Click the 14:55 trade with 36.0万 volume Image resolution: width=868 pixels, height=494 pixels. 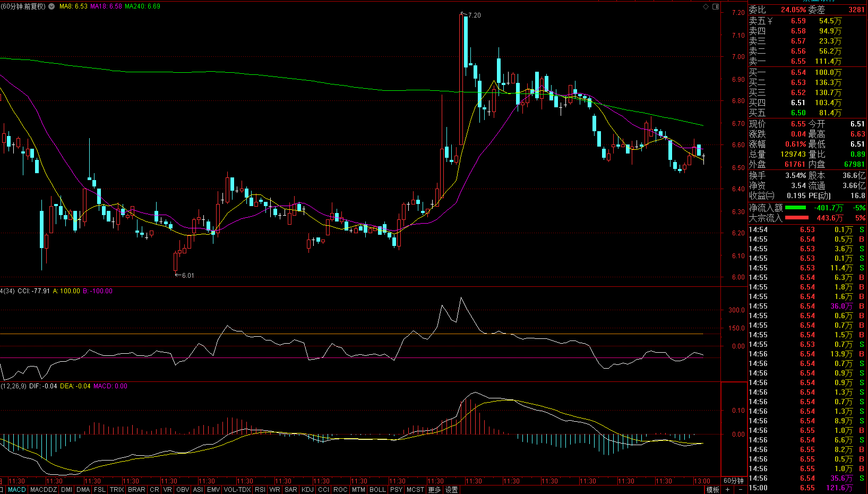(807, 306)
